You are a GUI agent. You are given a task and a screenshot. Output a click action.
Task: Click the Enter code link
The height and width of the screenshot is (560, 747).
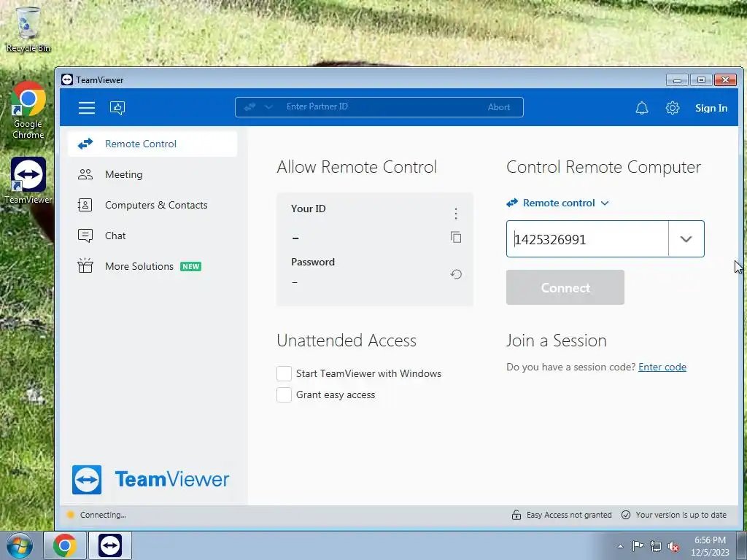pos(662,367)
